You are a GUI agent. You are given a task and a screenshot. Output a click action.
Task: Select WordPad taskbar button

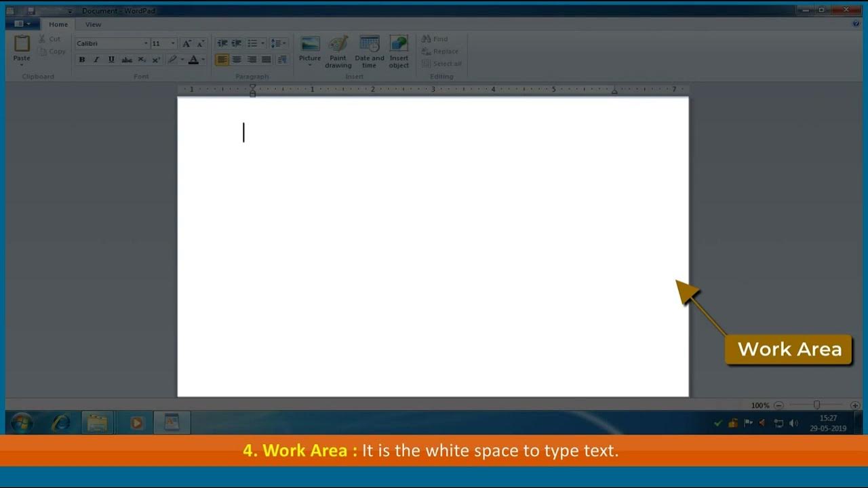(172, 423)
